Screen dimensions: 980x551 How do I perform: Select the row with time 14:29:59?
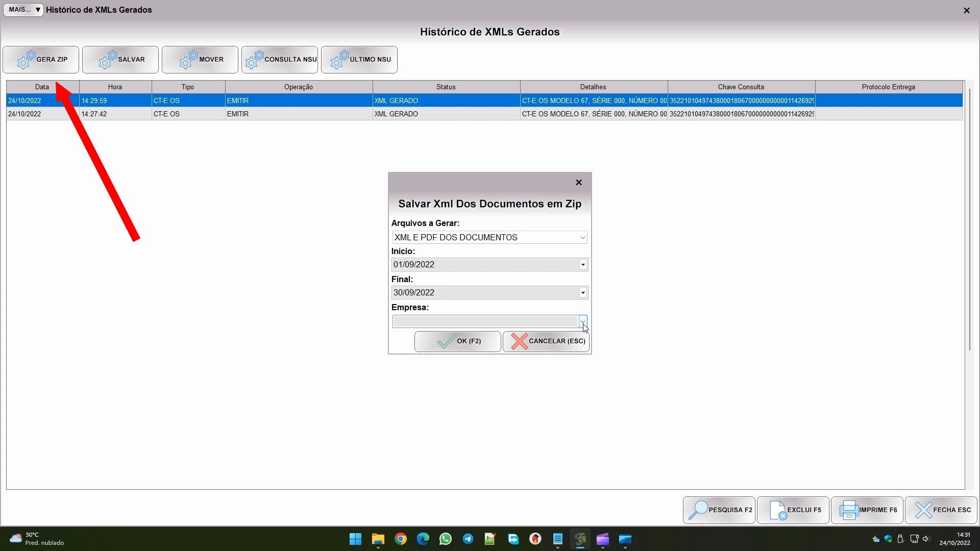tap(484, 101)
